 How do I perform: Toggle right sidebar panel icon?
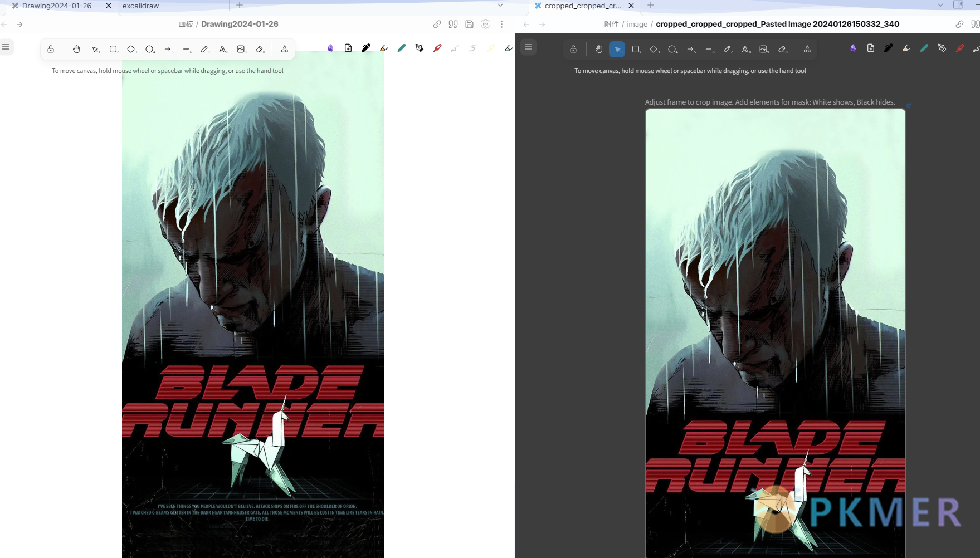tap(958, 5)
